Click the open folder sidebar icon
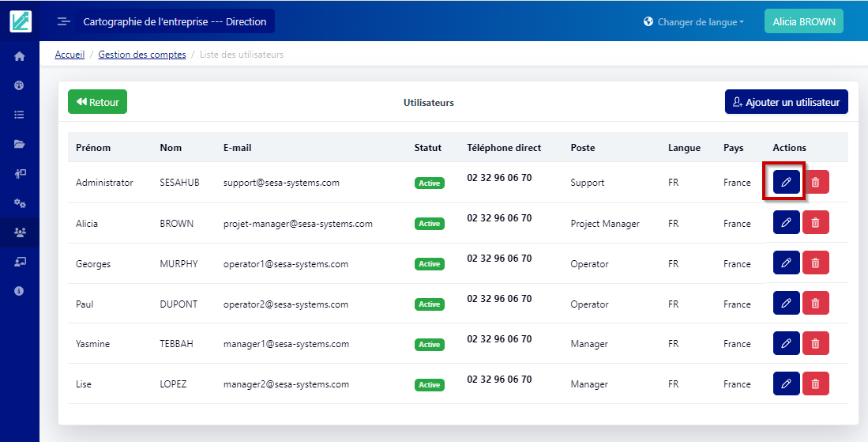This screenshot has width=868, height=442. [19, 144]
